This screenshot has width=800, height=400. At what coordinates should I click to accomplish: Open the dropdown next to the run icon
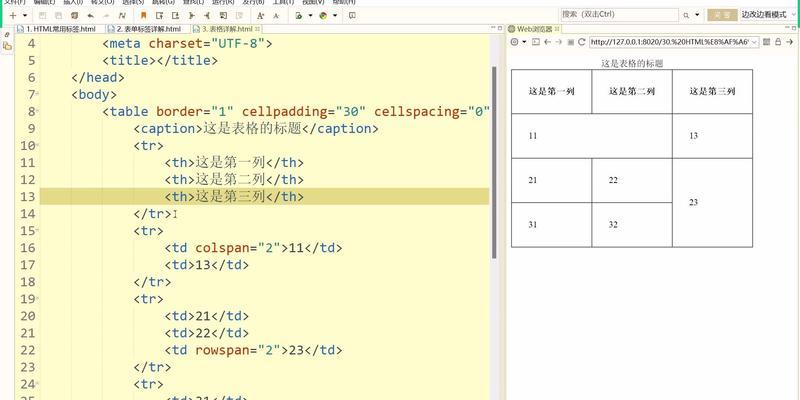[x=310, y=16]
